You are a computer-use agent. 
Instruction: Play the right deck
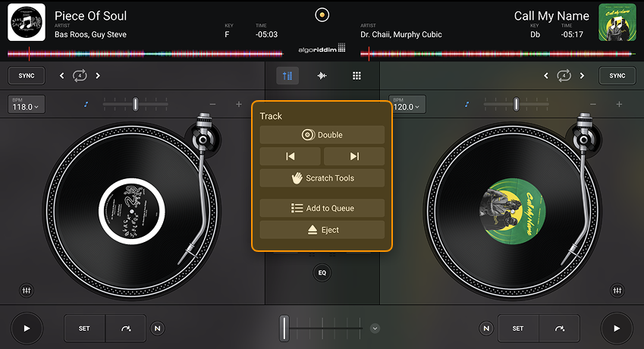coord(617,329)
